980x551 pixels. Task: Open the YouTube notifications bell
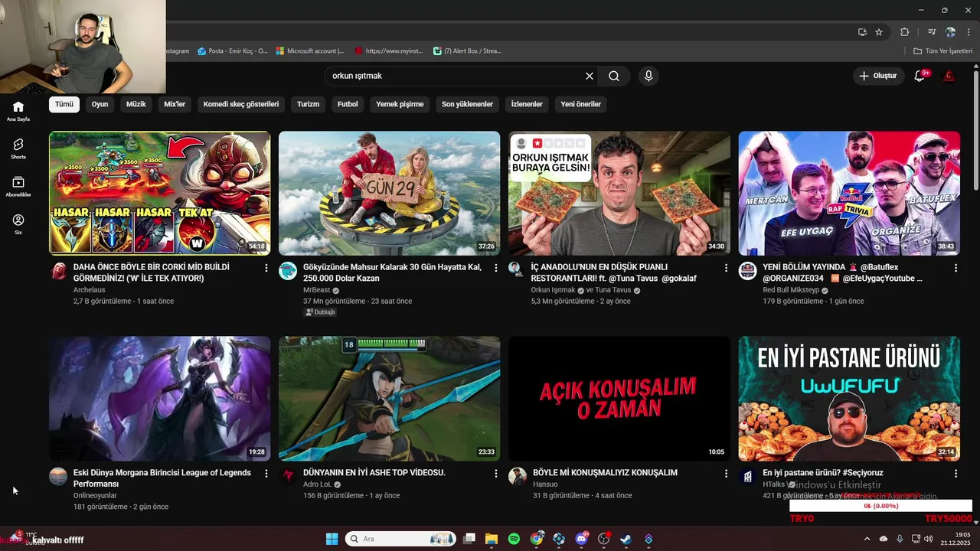pyautogui.click(x=920, y=76)
